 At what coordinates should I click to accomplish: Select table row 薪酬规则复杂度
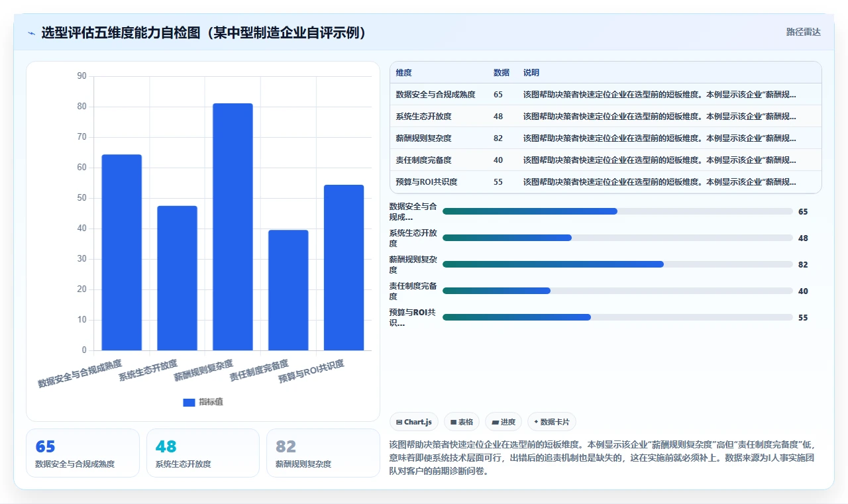pyautogui.click(x=606, y=138)
